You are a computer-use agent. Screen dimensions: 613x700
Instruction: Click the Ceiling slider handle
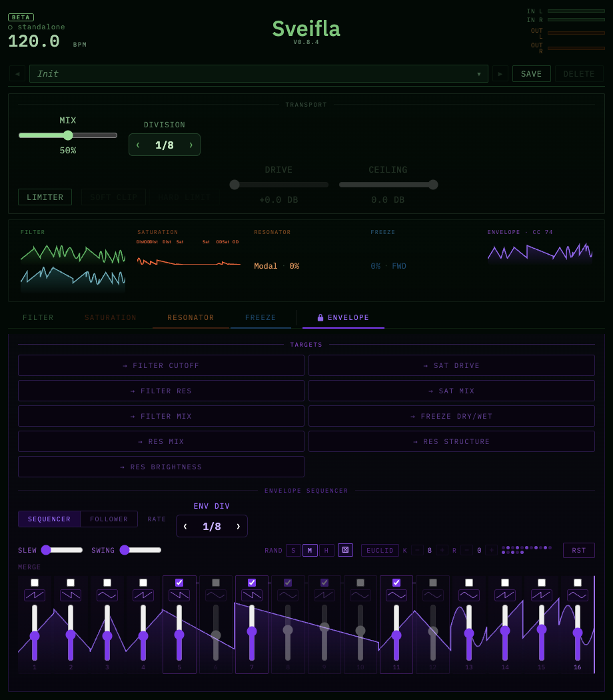pos(432,185)
